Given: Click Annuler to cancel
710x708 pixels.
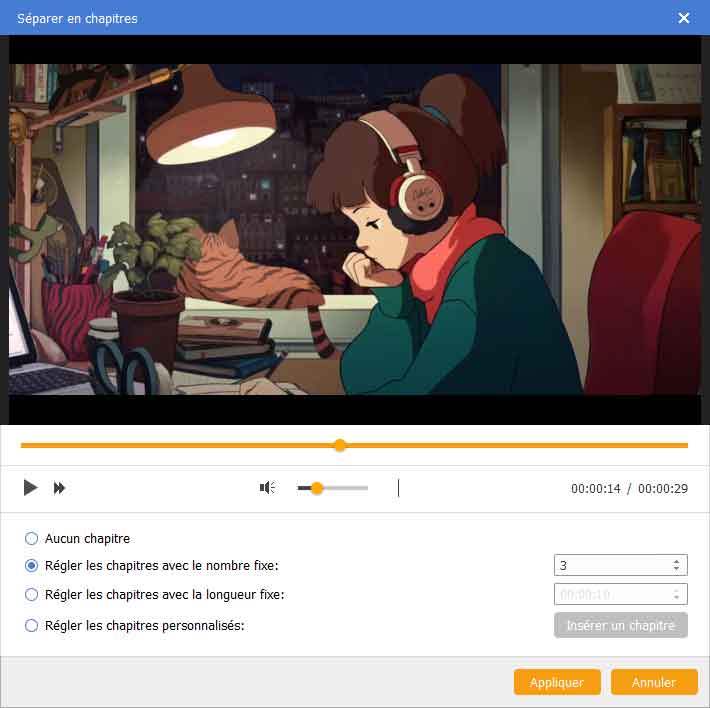Looking at the screenshot, I should (x=654, y=682).
